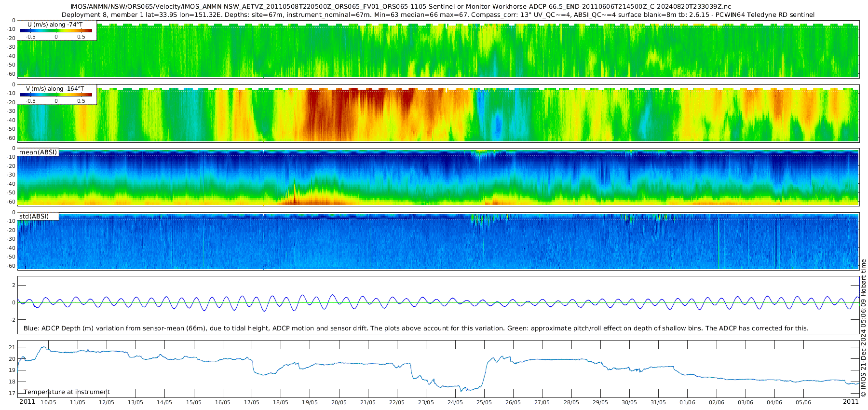Click the 'Temperature at instrument' label

(67, 392)
